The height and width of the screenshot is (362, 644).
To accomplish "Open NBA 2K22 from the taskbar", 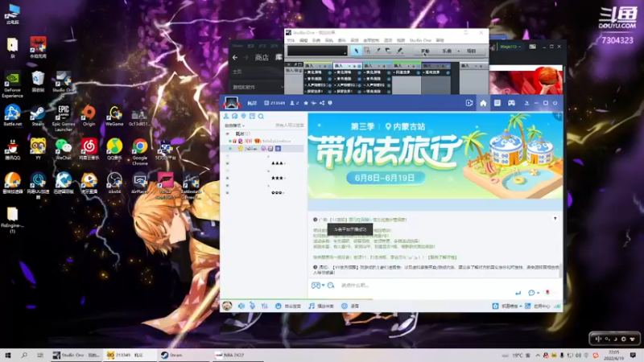I will point(236,355).
